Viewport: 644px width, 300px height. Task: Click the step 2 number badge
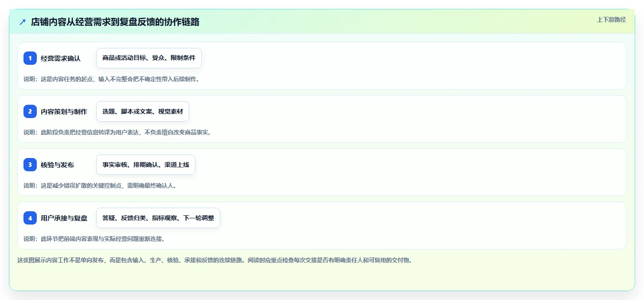pyautogui.click(x=30, y=111)
